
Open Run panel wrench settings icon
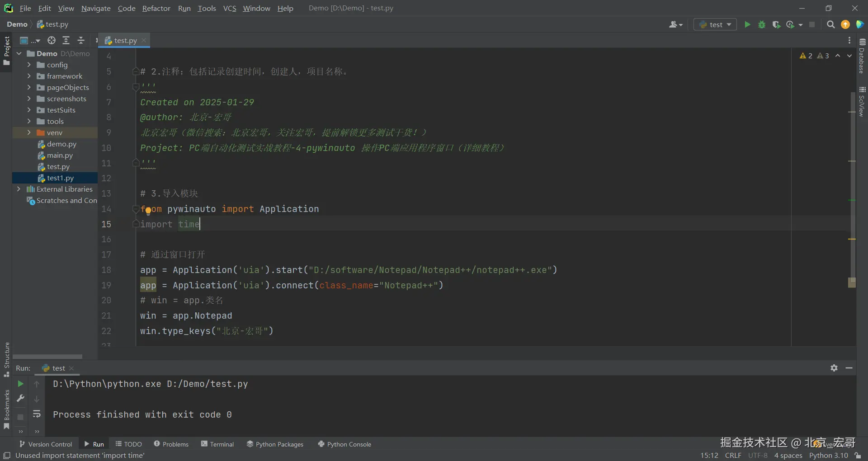[20, 398]
